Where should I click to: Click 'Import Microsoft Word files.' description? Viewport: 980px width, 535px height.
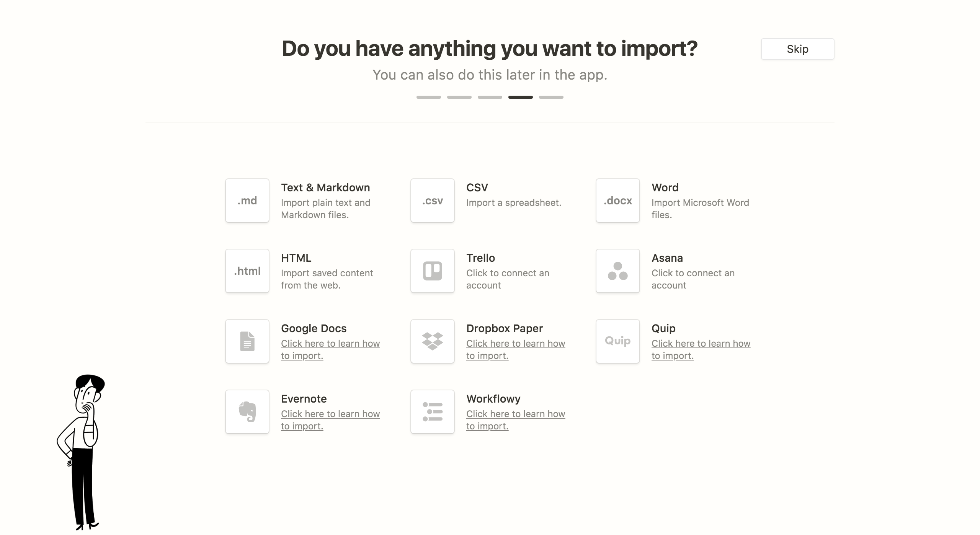(x=700, y=209)
